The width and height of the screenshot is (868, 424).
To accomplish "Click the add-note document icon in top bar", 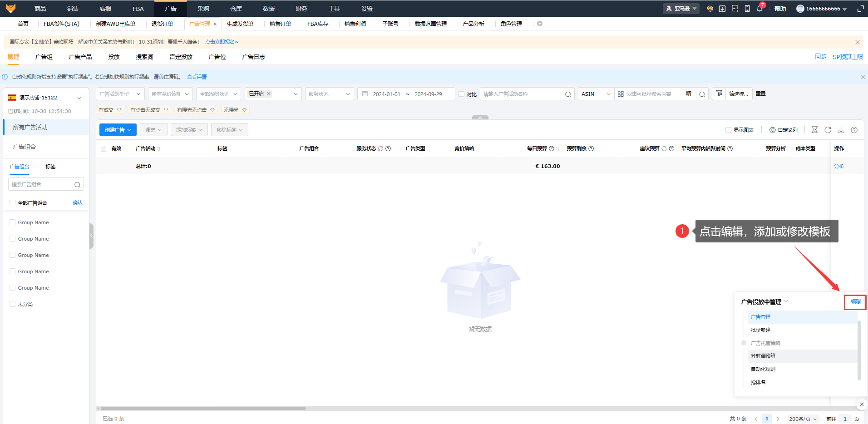I will (735, 9).
